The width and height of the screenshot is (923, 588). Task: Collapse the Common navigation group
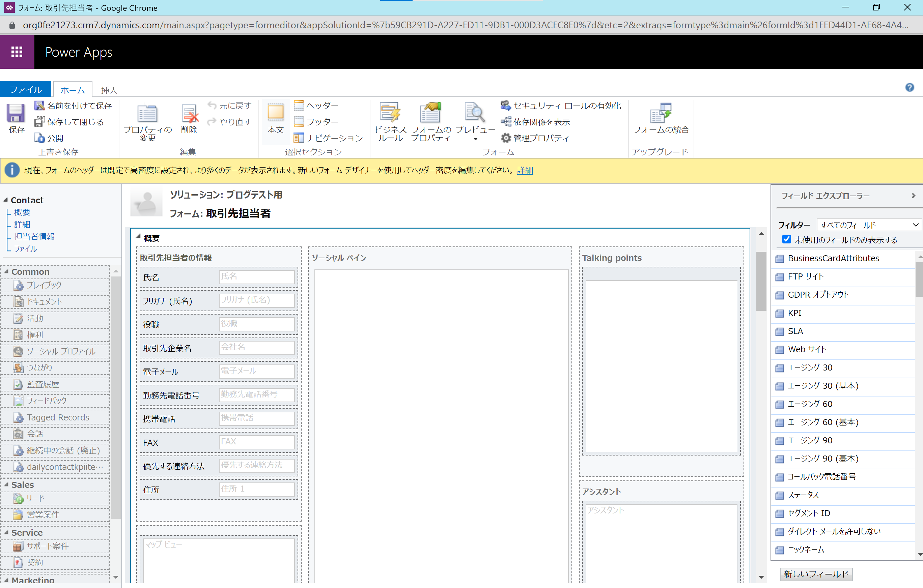pos(6,272)
